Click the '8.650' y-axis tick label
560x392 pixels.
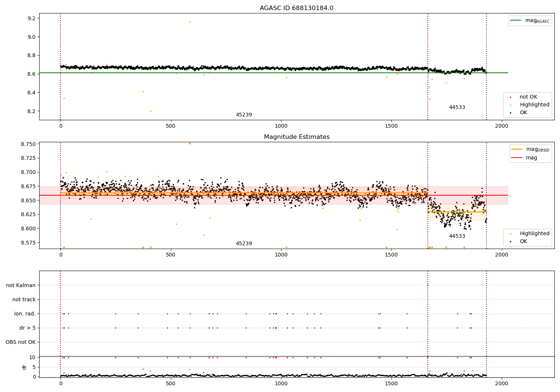click(x=29, y=200)
